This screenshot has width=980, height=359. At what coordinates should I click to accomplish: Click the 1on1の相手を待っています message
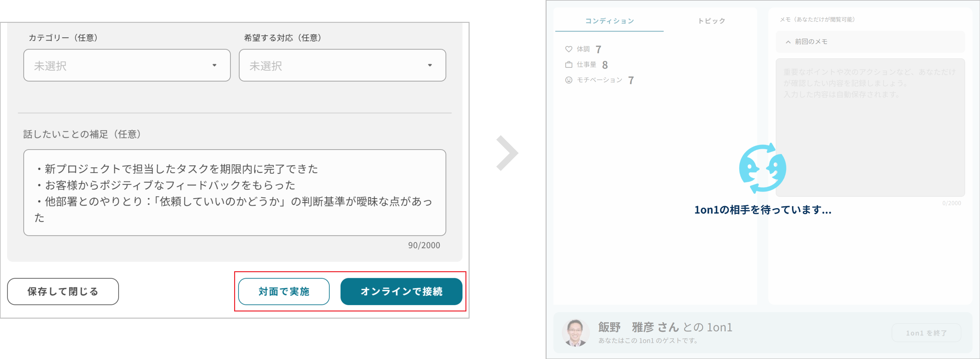pyautogui.click(x=762, y=210)
